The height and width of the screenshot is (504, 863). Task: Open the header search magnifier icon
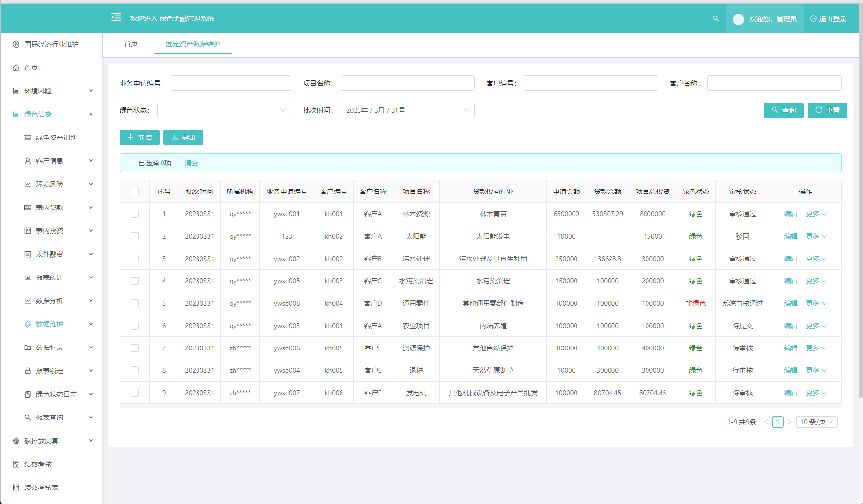[715, 18]
